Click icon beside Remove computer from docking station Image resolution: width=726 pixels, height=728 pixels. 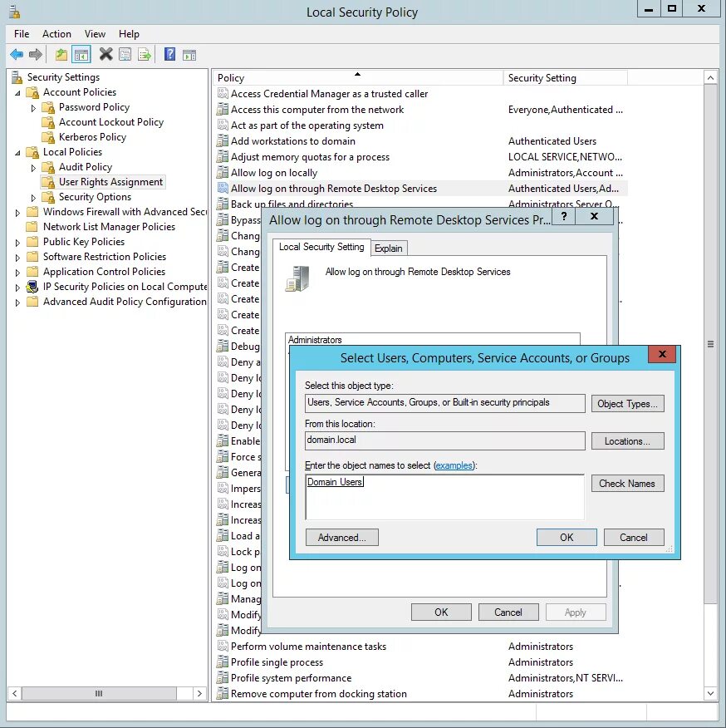(x=223, y=693)
